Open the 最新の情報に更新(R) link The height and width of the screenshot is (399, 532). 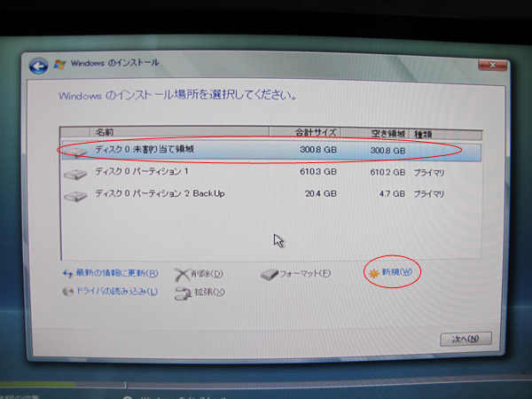(117, 273)
